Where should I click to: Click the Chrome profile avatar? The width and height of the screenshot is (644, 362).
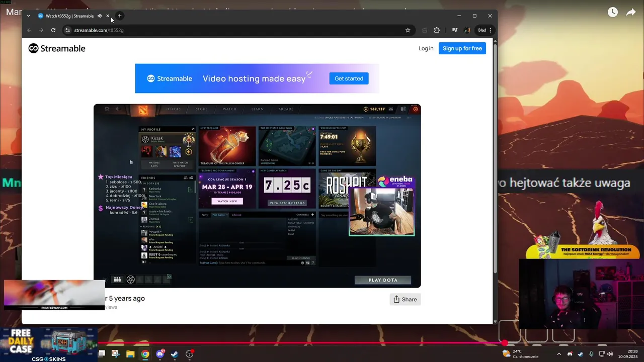tap(467, 30)
